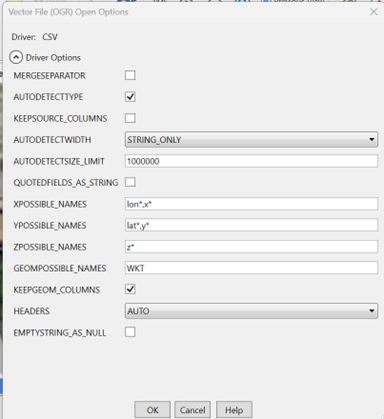
Task: Click the 'AUTODETECTWIDTH' label
Action: tap(52, 140)
